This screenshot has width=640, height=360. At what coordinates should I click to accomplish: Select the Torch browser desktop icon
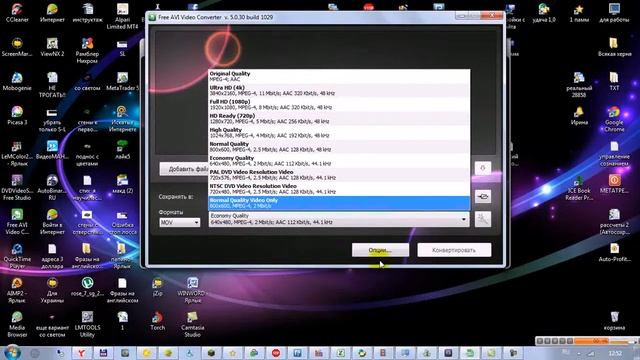tap(158, 321)
